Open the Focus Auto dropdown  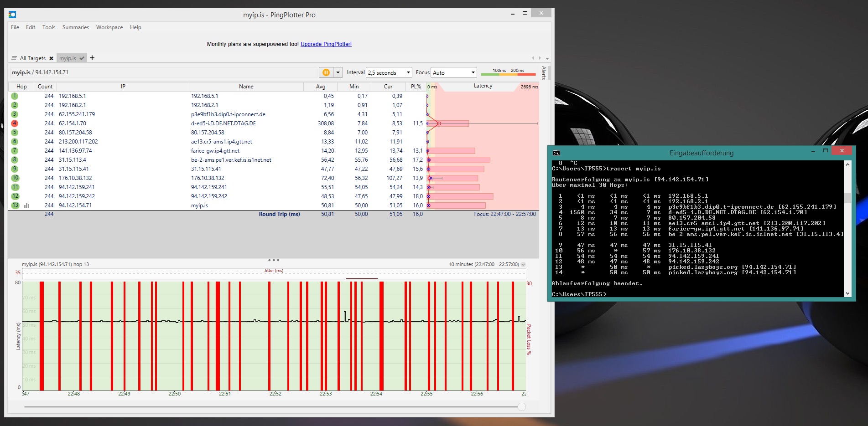pyautogui.click(x=454, y=72)
